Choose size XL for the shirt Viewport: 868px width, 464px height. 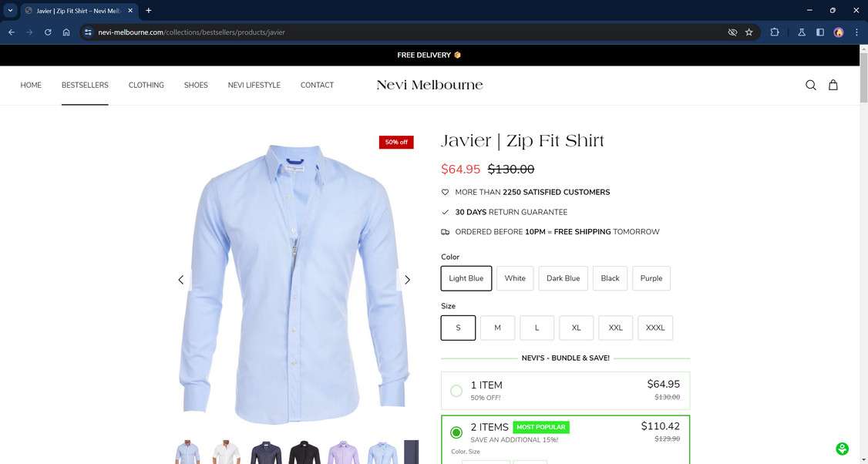pyautogui.click(x=576, y=328)
